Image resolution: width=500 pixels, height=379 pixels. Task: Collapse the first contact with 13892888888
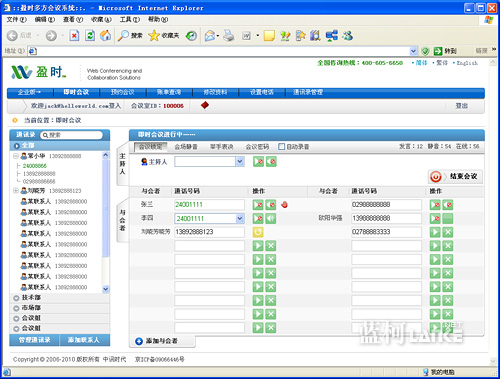coord(15,156)
